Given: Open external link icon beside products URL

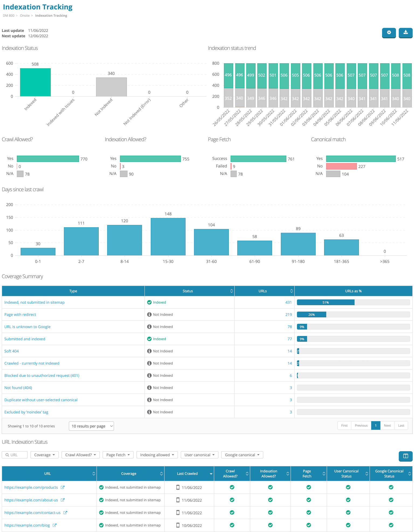Looking at the screenshot, I should click(63, 487).
